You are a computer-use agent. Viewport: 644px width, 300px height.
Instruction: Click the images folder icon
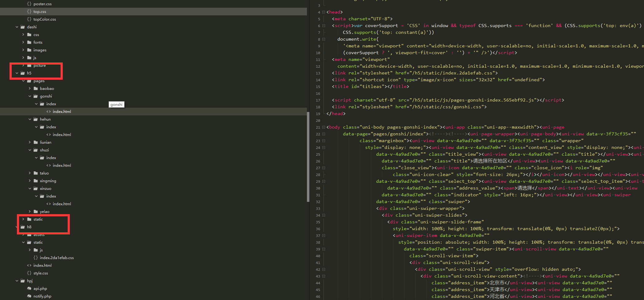pos(29,50)
